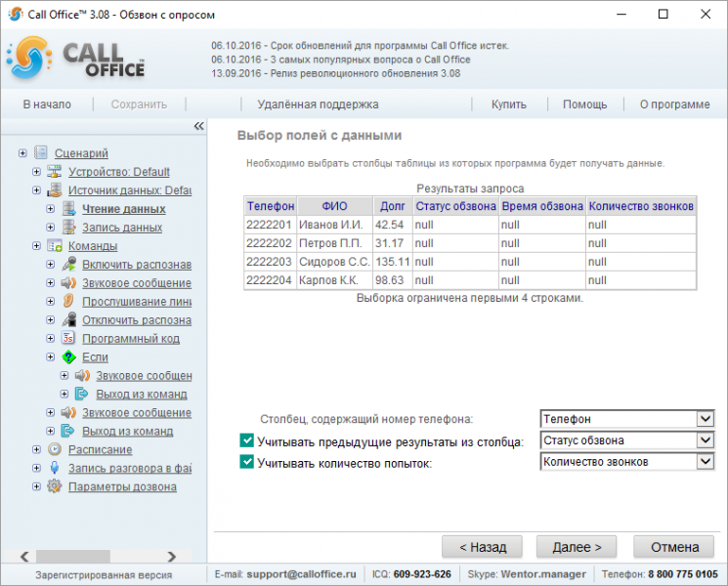728x586 pixels.
Task: Click the Сохранить menu item
Action: pos(139,105)
